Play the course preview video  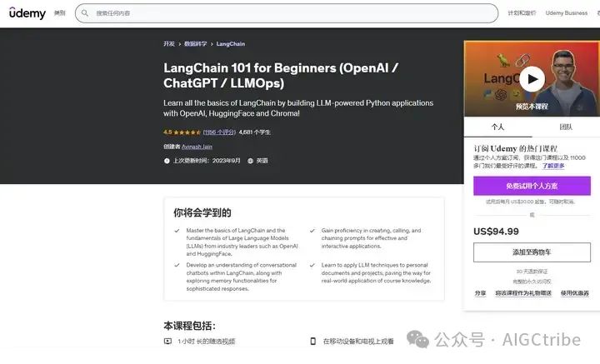pyautogui.click(x=532, y=79)
